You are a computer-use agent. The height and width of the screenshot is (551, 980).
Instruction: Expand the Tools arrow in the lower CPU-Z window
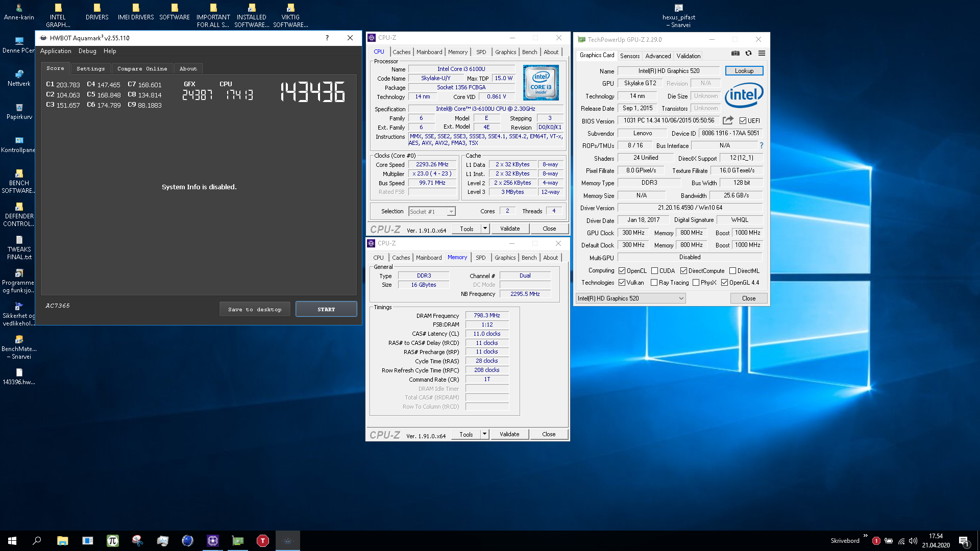[484, 434]
